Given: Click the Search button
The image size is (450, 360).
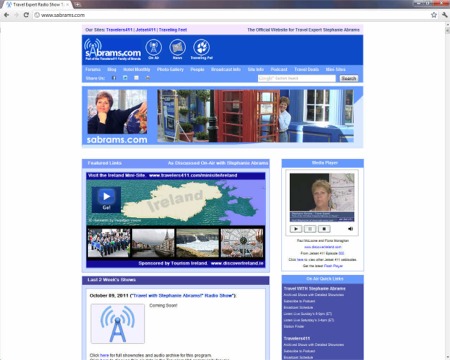Looking at the screenshot, I should tap(349, 78).
